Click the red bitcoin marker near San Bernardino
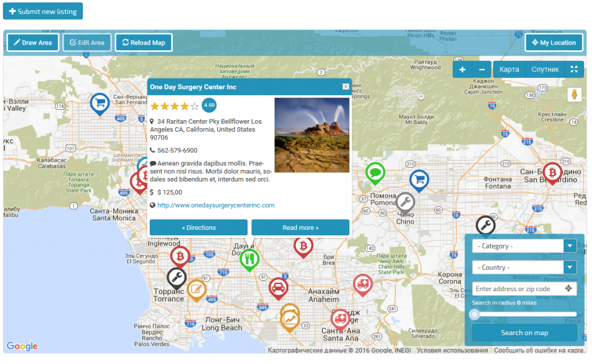592x364 pixels. pyautogui.click(x=552, y=172)
